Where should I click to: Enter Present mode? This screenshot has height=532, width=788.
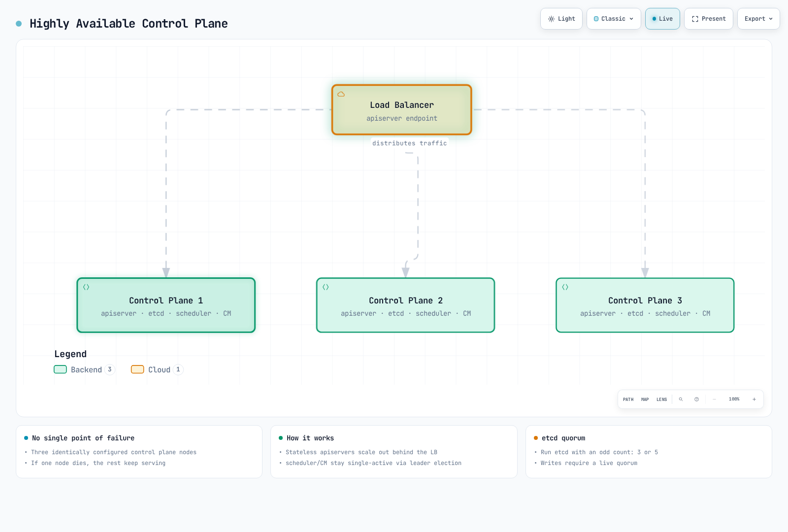pyautogui.click(x=709, y=19)
